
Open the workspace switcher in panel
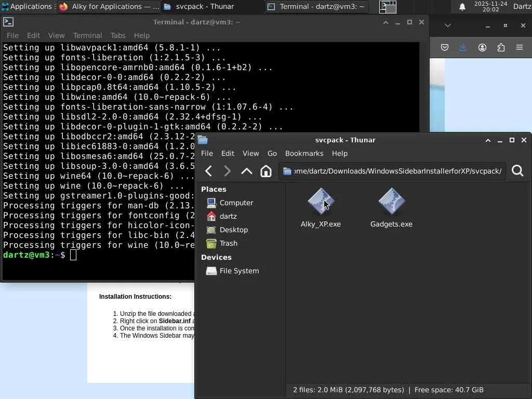pyautogui.click(x=388, y=7)
